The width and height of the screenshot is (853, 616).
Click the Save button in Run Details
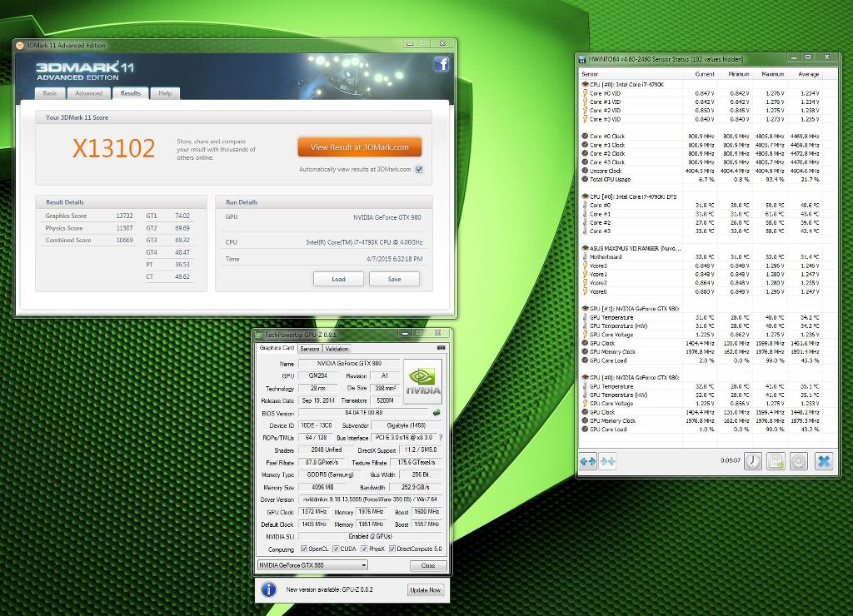(394, 279)
